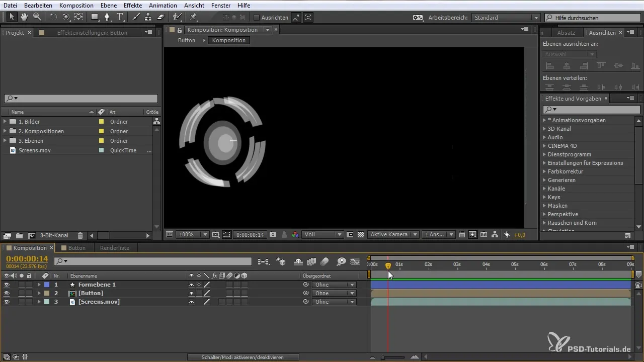Screen dimensions: 644x362
Task: Select the Brush tool
Action: click(x=136, y=17)
